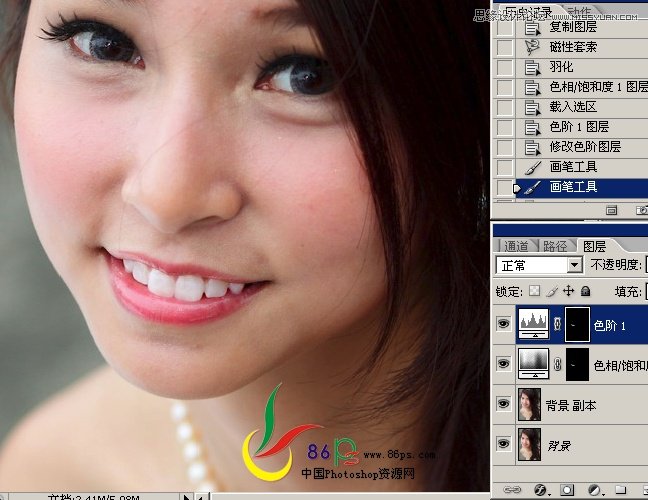Click the link layers chain icon in the Layers panel footer
This screenshot has width=648, height=500.
pyautogui.click(x=512, y=490)
